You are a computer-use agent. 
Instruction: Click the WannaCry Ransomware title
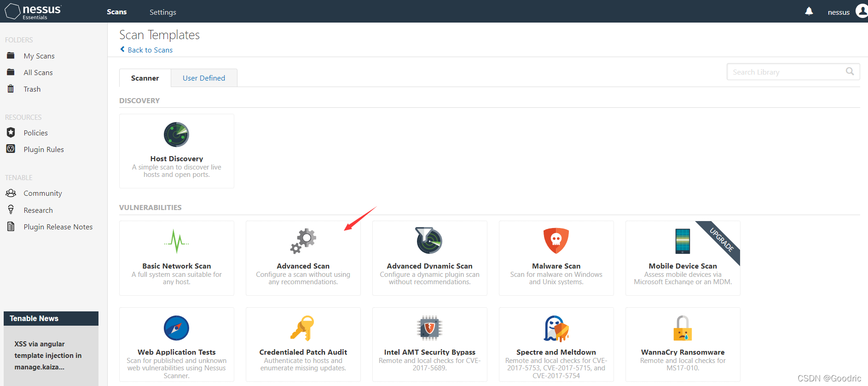683,352
